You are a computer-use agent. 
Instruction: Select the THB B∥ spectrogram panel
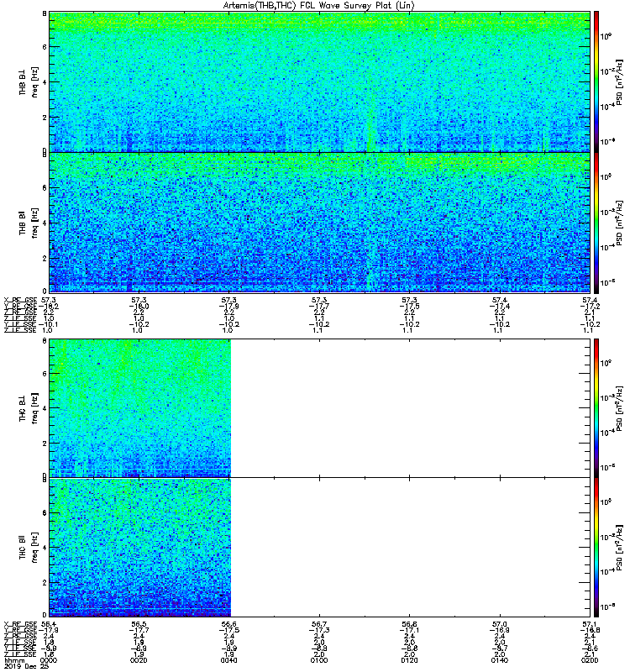pyautogui.click(x=320, y=223)
